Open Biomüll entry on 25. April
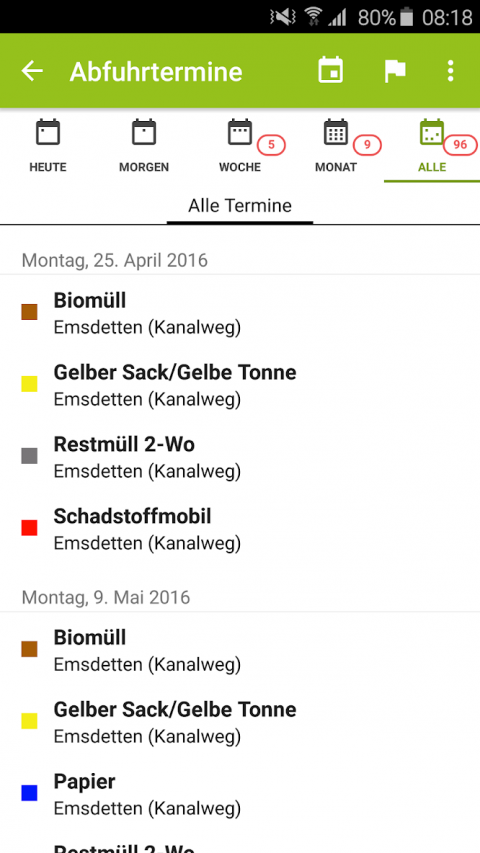Viewport: 480px width, 853px height. 240,313
